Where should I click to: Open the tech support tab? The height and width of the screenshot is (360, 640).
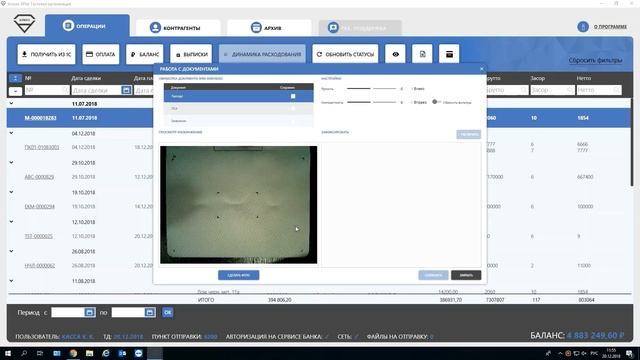(360, 28)
